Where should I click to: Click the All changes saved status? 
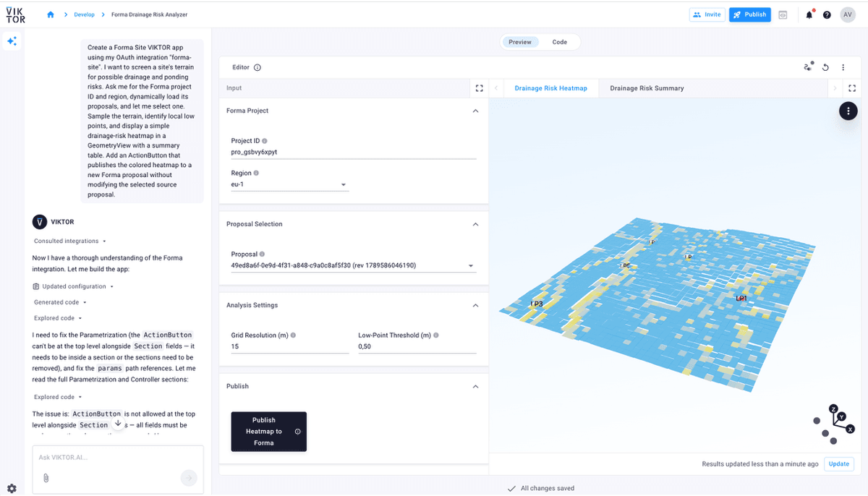540,489
